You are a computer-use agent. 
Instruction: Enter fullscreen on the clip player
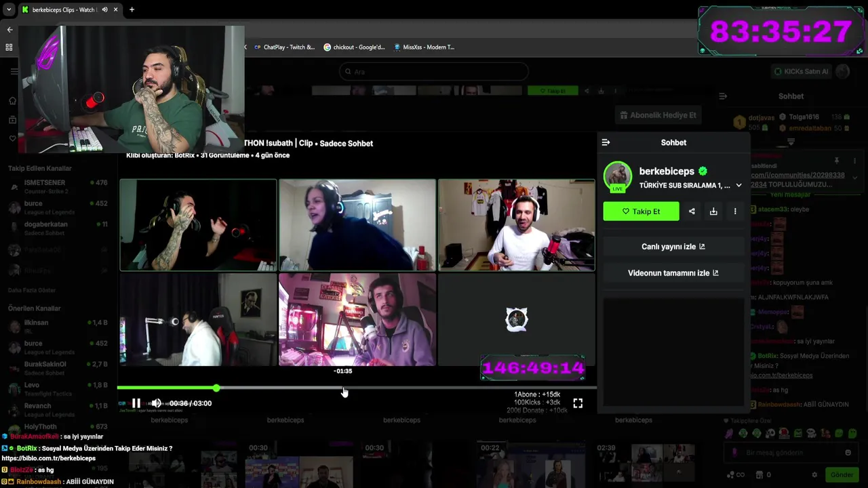tap(578, 403)
